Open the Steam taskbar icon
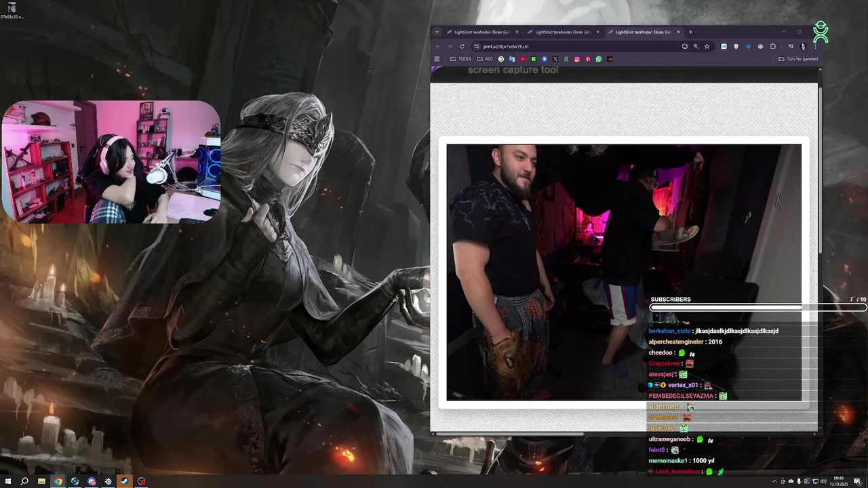The height and width of the screenshot is (488, 868). point(125,481)
